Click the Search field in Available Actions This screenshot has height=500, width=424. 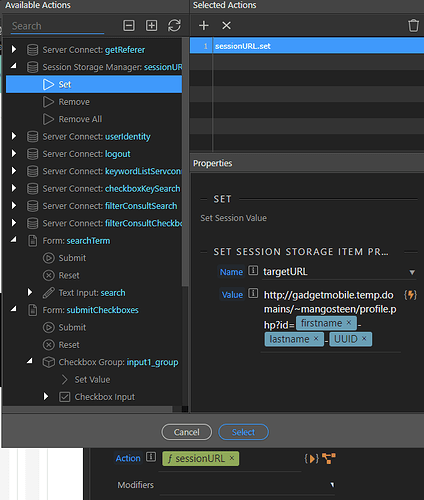[x=58, y=26]
